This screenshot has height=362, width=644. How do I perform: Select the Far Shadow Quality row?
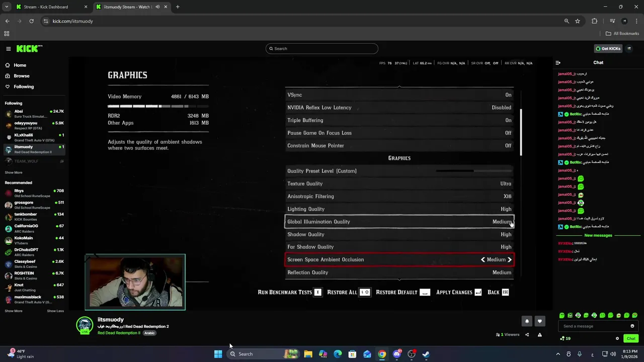click(x=399, y=247)
